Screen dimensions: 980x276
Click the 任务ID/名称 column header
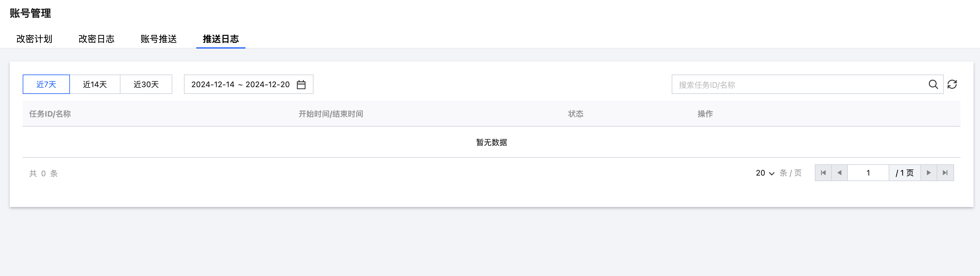[x=50, y=114]
